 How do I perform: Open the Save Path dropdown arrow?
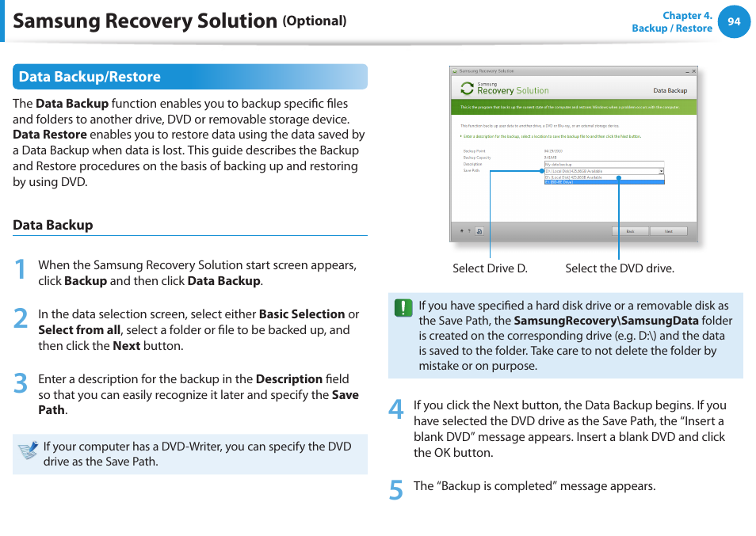click(x=661, y=171)
